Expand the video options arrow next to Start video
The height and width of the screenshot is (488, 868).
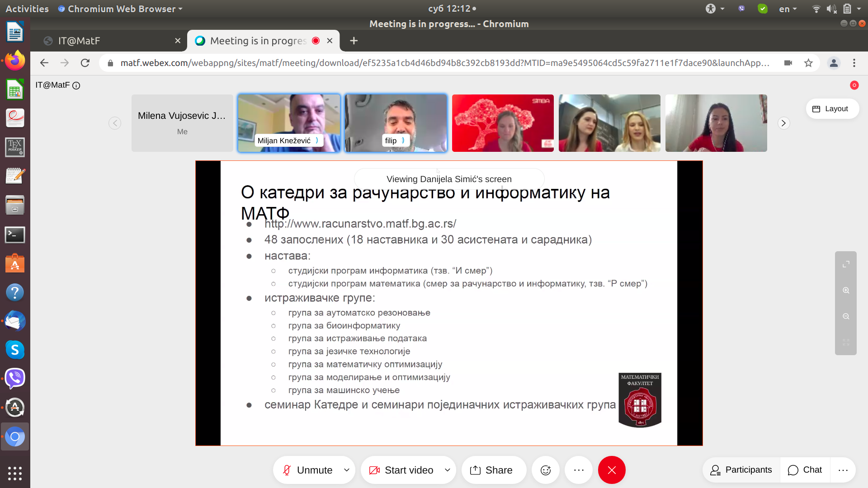[x=448, y=470]
